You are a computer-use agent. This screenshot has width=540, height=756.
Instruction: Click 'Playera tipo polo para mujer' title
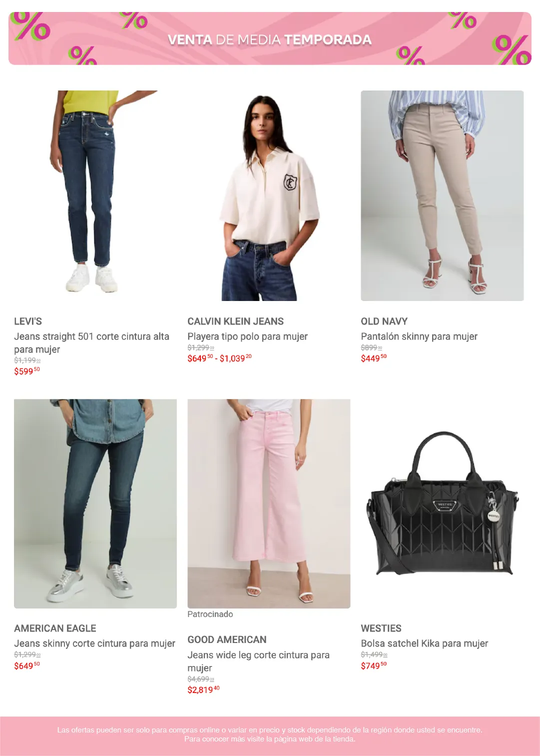click(247, 336)
